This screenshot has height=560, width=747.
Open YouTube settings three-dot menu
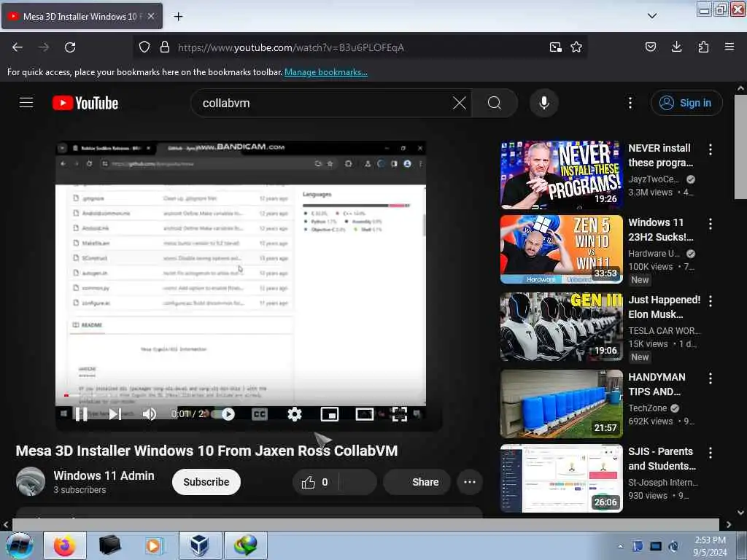point(630,103)
